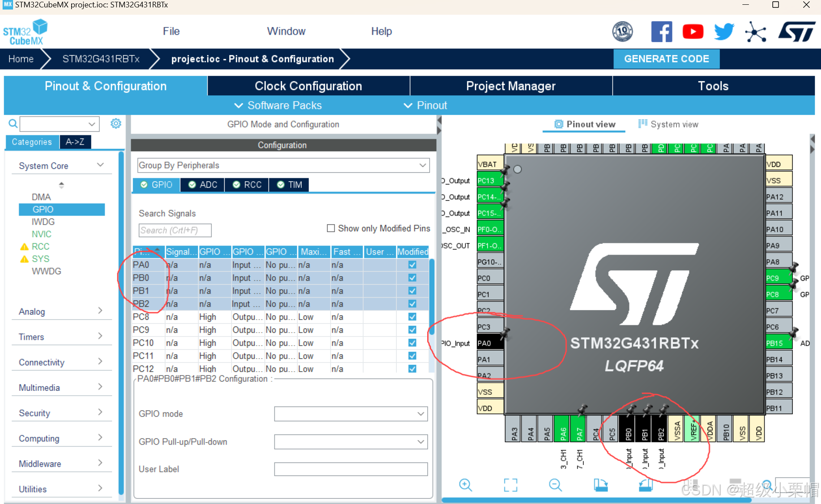This screenshot has width=821, height=504.
Task: Select IWDG in System Core list
Action: 43,222
